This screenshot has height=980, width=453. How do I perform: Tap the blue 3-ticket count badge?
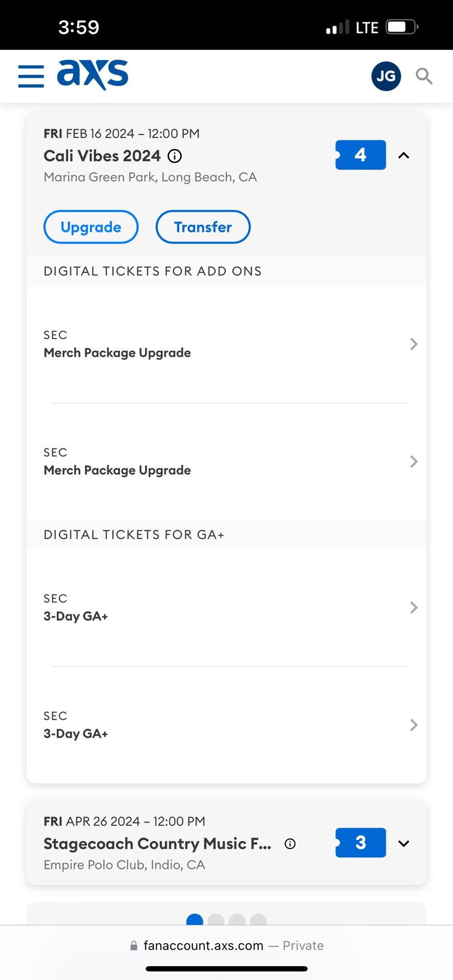[361, 843]
